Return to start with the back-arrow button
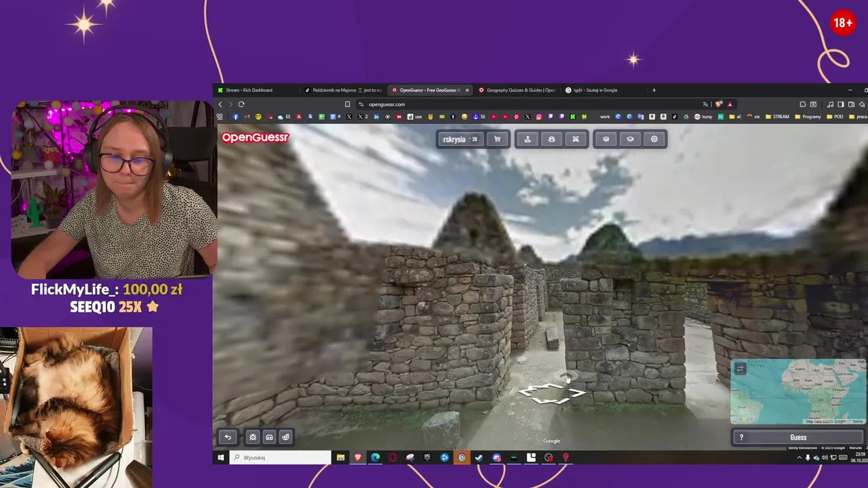 228,437
